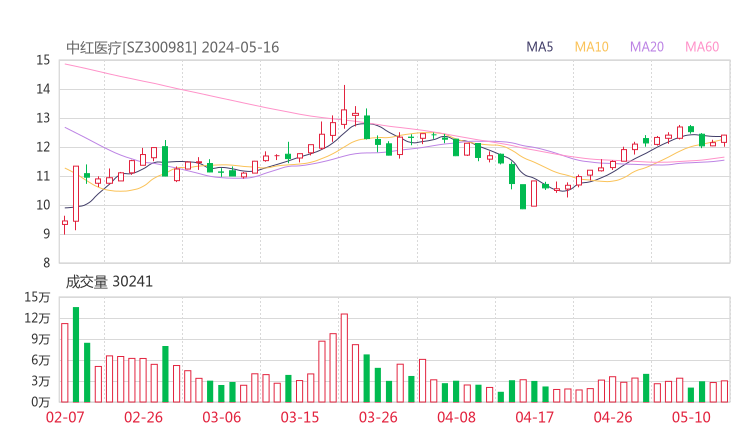Click the 03-06 date label
This screenshot has width=740, height=440.
221,417
